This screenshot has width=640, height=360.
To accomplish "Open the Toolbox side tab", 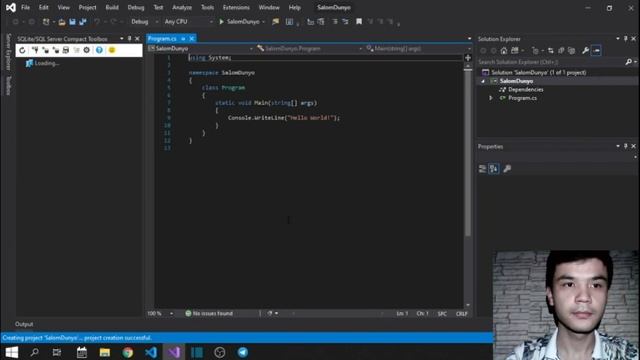I will point(8,86).
